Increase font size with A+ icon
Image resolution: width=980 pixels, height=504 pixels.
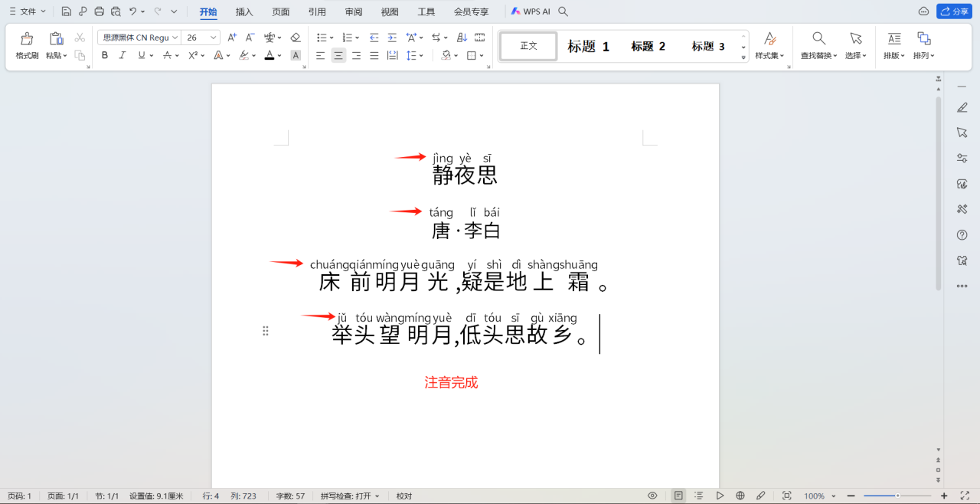point(232,38)
